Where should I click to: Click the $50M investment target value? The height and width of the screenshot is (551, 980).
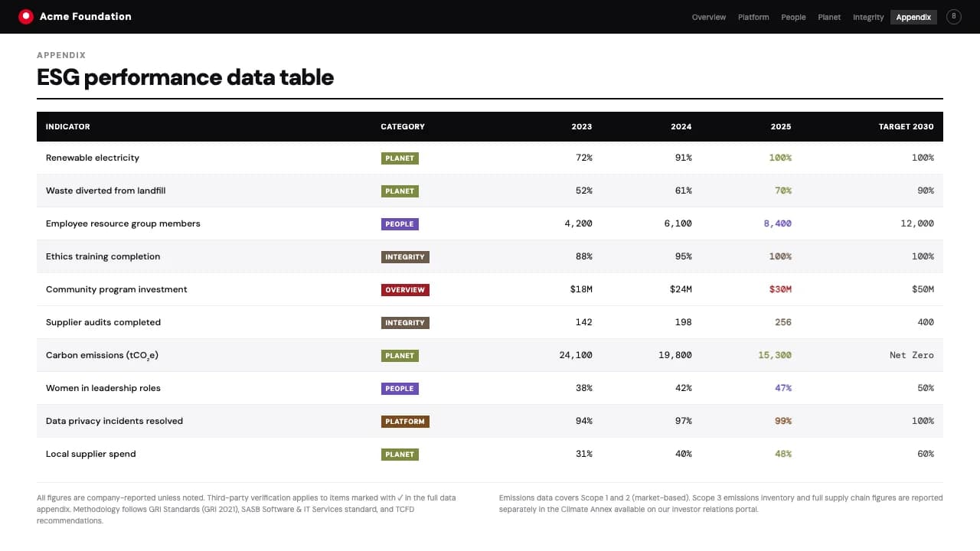pyautogui.click(x=923, y=289)
